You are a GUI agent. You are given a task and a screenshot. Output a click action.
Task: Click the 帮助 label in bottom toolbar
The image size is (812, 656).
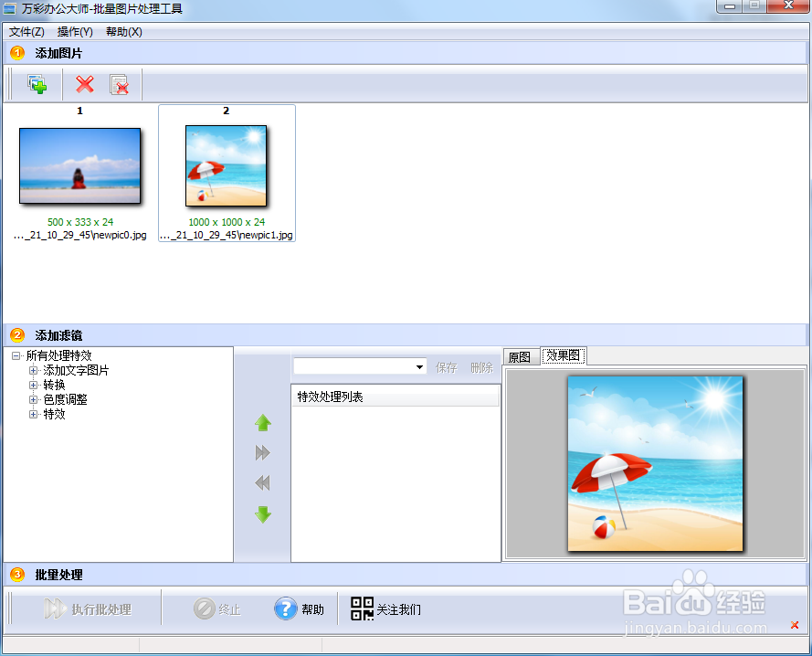(x=312, y=610)
